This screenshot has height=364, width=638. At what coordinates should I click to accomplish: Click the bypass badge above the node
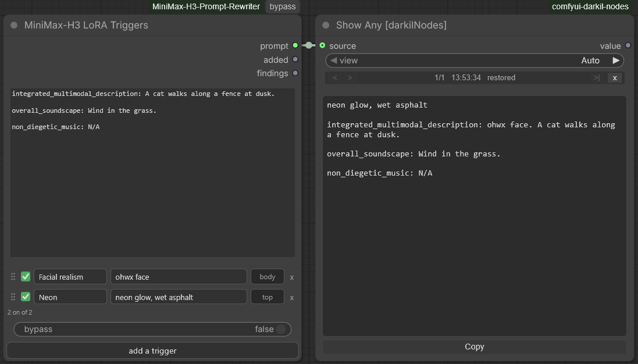(283, 6)
